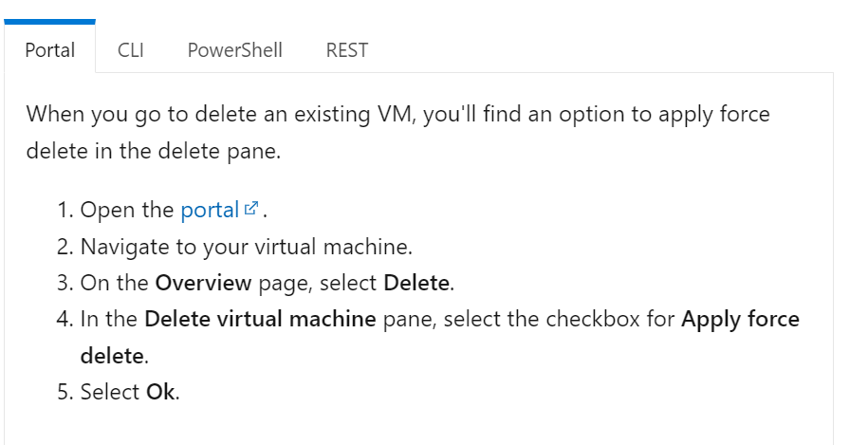This screenshot has height=445, width=868.
Task: Click the phrase delete in the delete pane
Action: click(154, 151)
